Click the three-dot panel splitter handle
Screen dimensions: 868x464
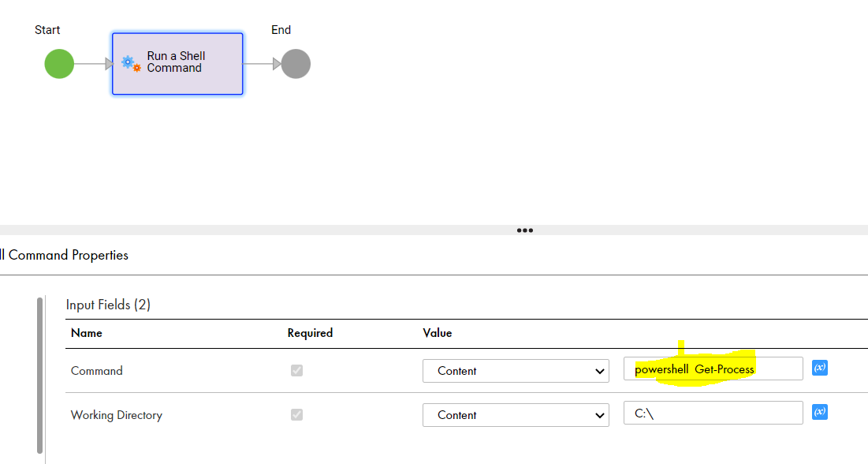tap(525, 230)
